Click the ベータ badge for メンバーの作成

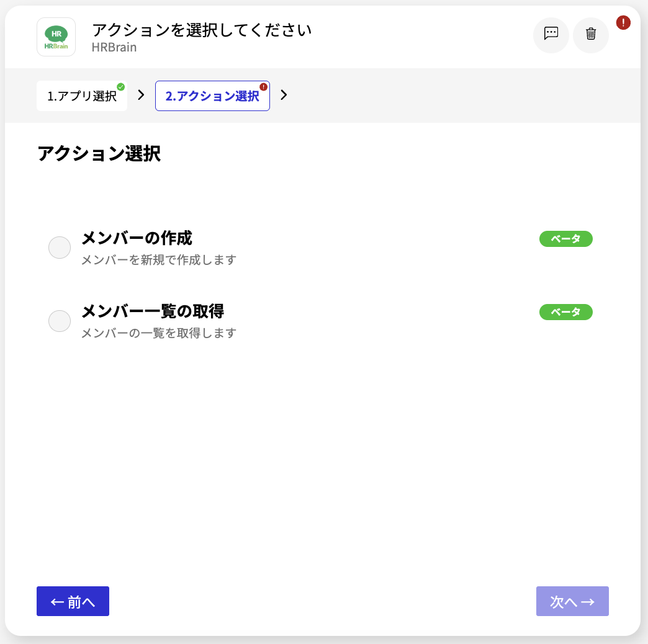click(566, 239)
